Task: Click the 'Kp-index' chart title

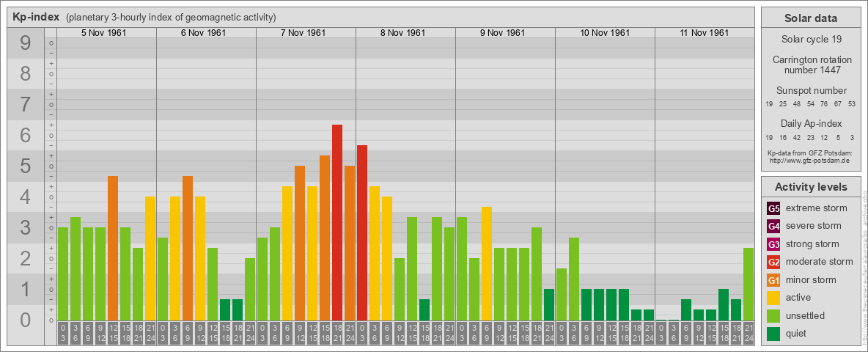Action: [36, 17]
